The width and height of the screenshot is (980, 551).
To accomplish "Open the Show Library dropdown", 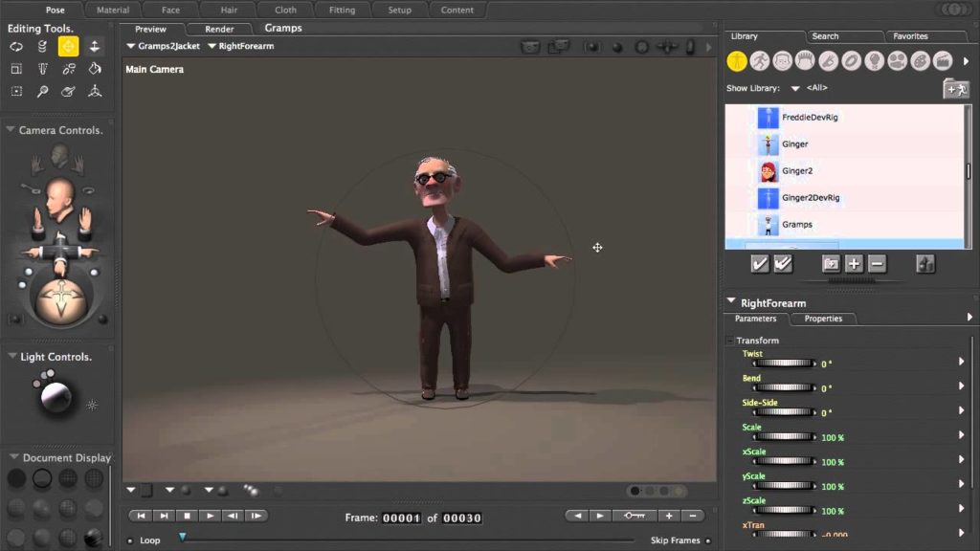I will pyautogui.click(x=794, y=88).
